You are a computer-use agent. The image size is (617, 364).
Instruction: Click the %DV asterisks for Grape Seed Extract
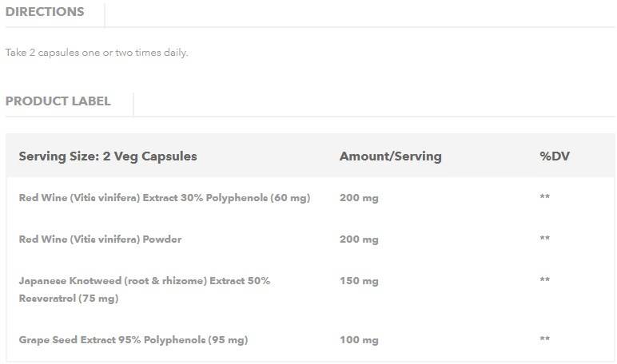pos(545,340)
